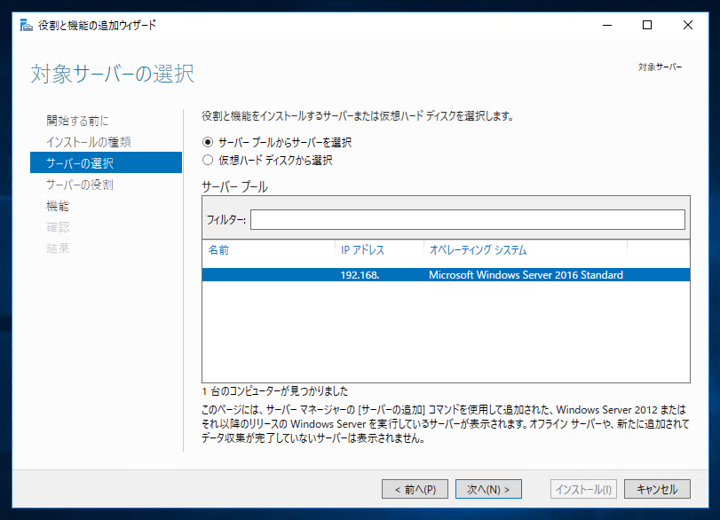Go to the サーバーの選択 step
Screen dimensions: 720x520
click(x=106, y=163)
